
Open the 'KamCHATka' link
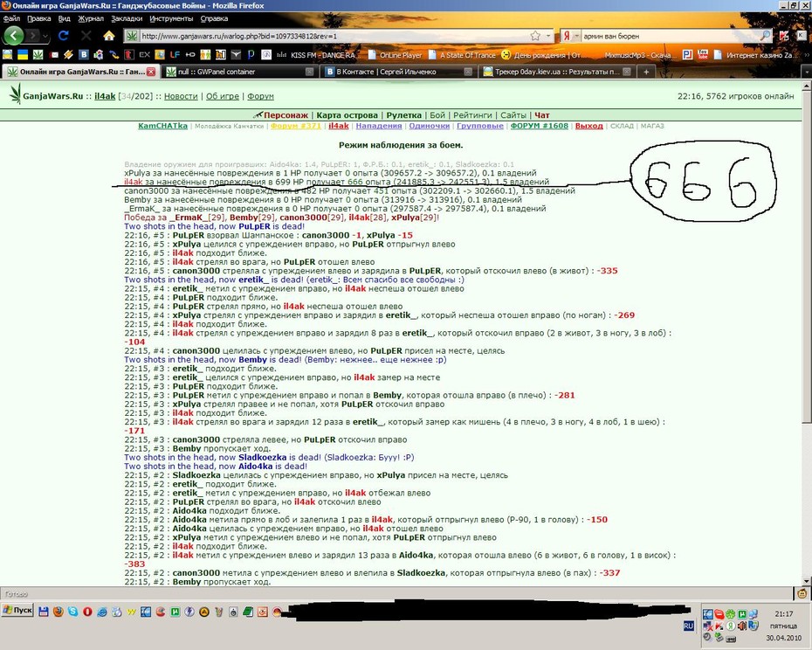tap(162, 126)
